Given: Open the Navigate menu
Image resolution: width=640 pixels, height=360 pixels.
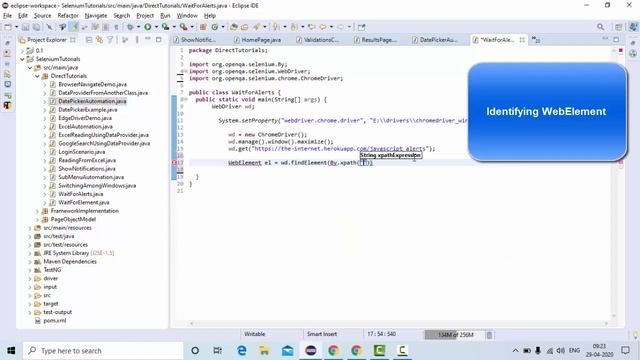Looking at the screenshot, I should (x=96, y=16).
